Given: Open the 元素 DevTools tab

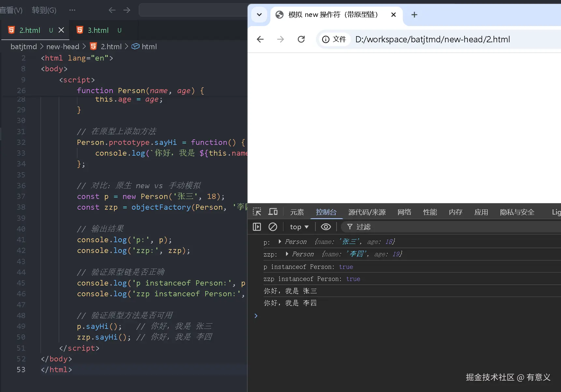Looking at the screenshot, I should click(x=297, y=212).
